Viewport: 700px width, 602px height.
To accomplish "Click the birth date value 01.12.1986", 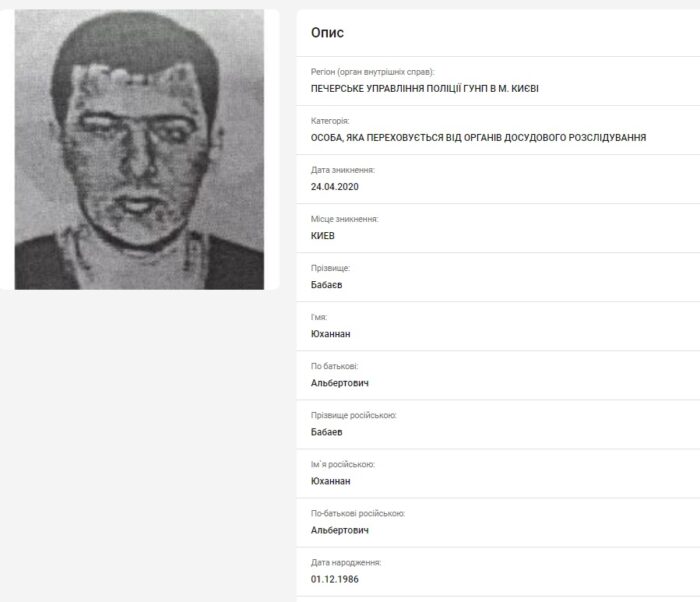I will point(334,579).
